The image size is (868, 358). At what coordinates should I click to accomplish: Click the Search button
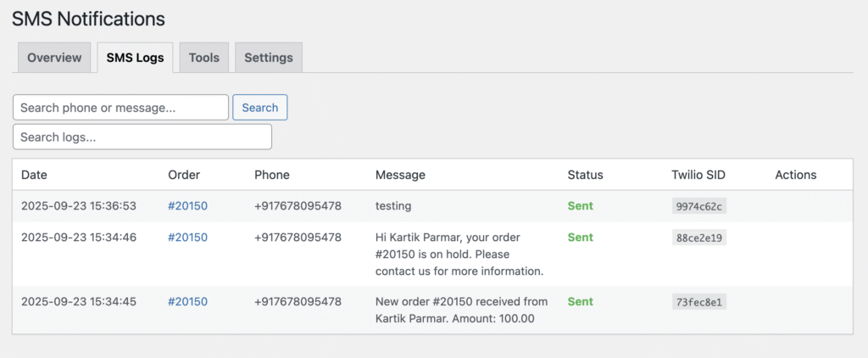tap(260, 108)
